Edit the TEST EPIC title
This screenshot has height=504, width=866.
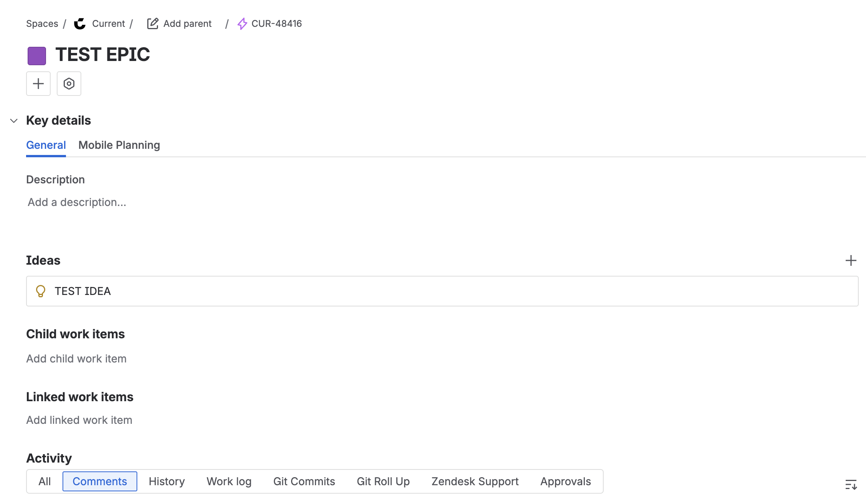click(x=103, y=54)
